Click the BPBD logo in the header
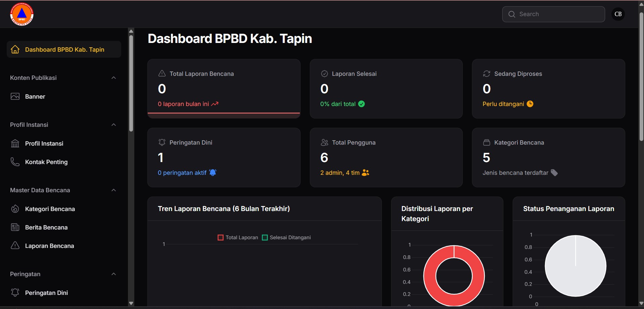Image resolution: width=644 pixels, height=309 pixels. 21,14
